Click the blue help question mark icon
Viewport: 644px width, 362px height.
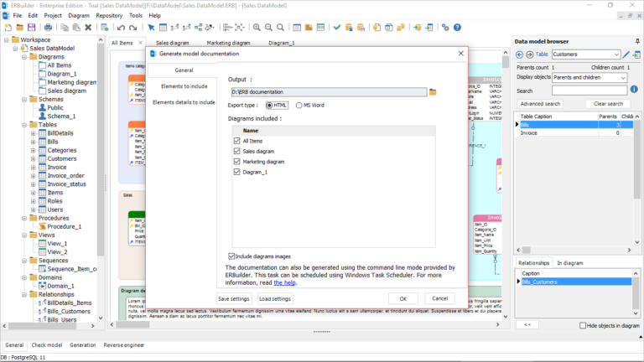(x=457, y=28)
